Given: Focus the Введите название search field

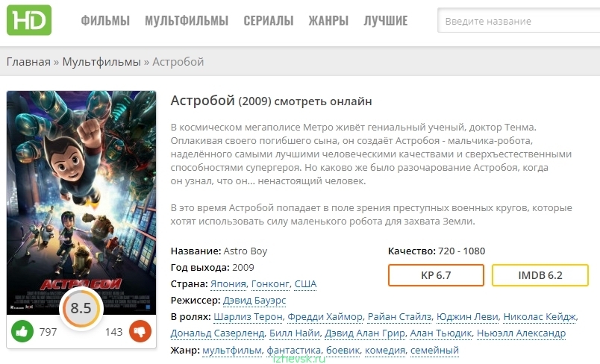Looking at the screenshot, I should coord(519,21).
